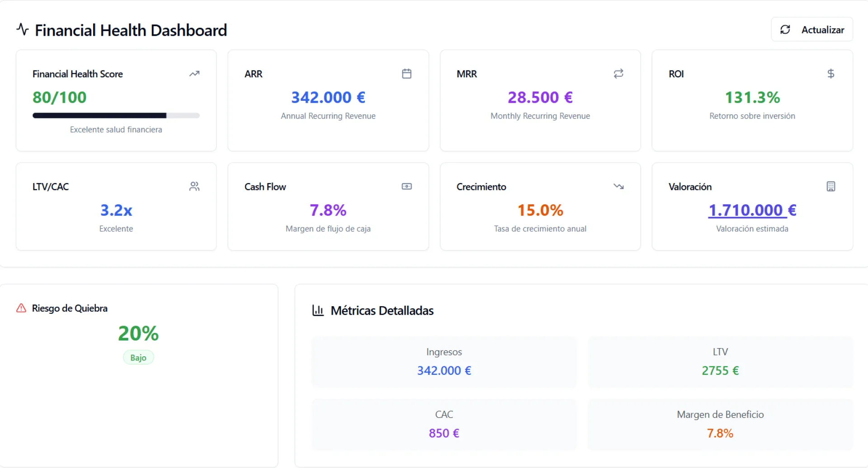
Task: Click the Bajo risk badge
Action: pyautogui.click(x=138, y=358)
